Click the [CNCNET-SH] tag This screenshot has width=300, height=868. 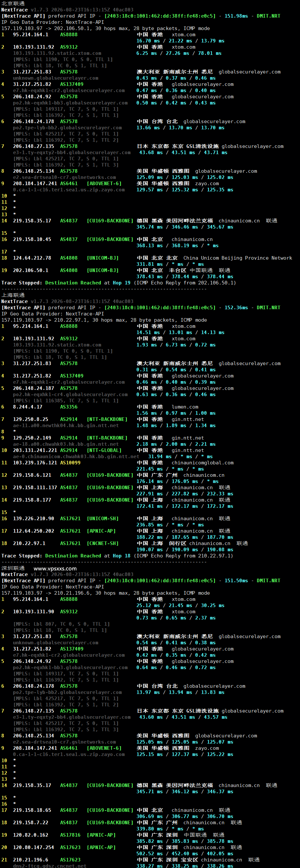pyautogui.click(x=103, y=543)
